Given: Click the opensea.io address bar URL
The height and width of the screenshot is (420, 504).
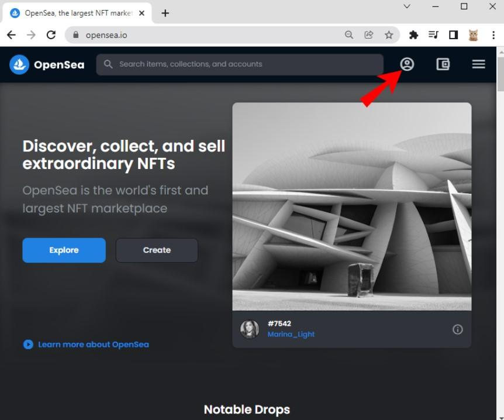Looking at the screenshot, I should tap(106, 35).
